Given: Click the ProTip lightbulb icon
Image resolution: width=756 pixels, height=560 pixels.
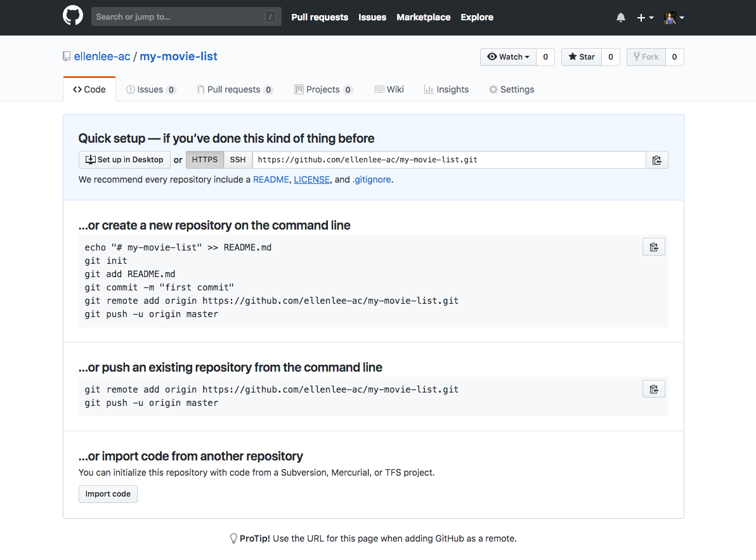Looking at the screenshot, I should 233,538.
